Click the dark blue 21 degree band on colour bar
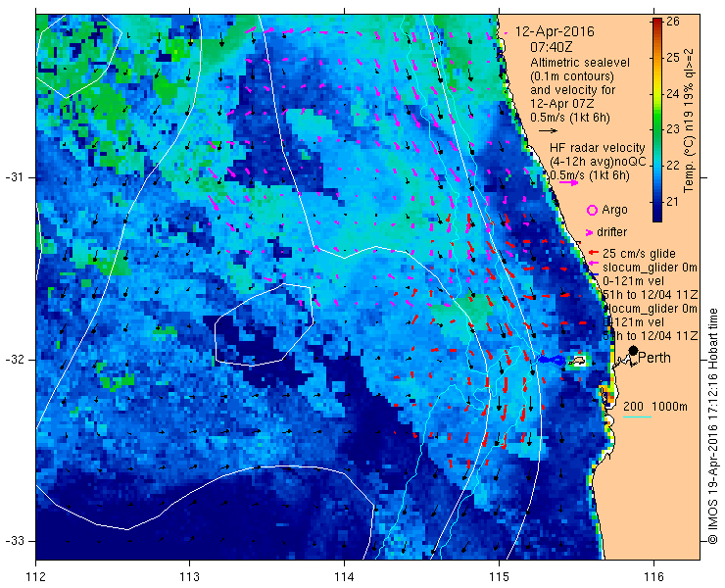Screen dimensions: 725x588 point(657,202)
